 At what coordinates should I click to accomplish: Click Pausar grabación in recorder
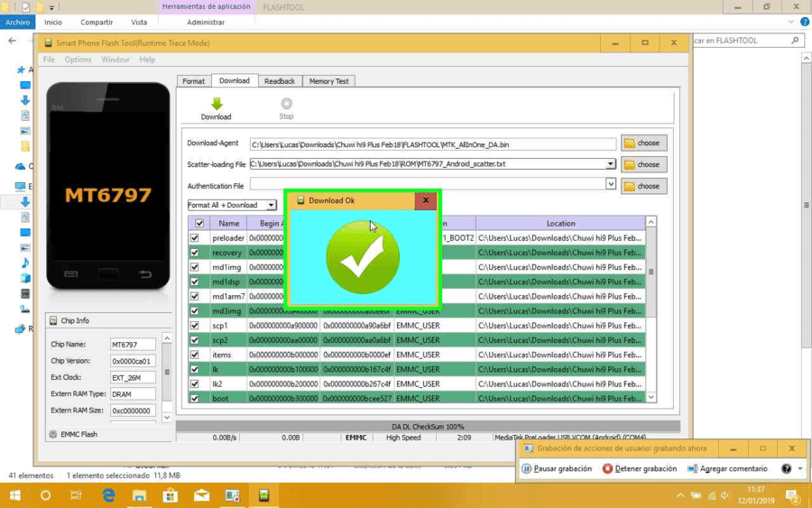(557, 468)
